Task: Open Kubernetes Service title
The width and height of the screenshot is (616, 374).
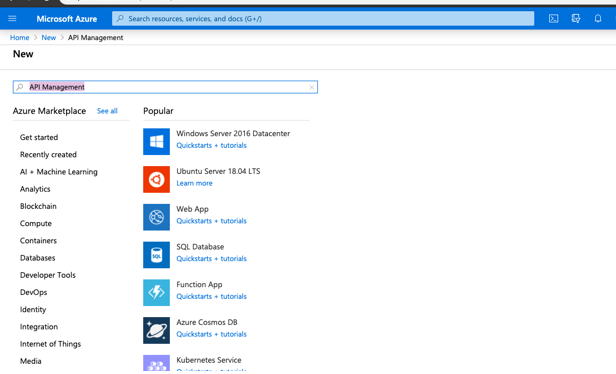Action: click(209, 360)
